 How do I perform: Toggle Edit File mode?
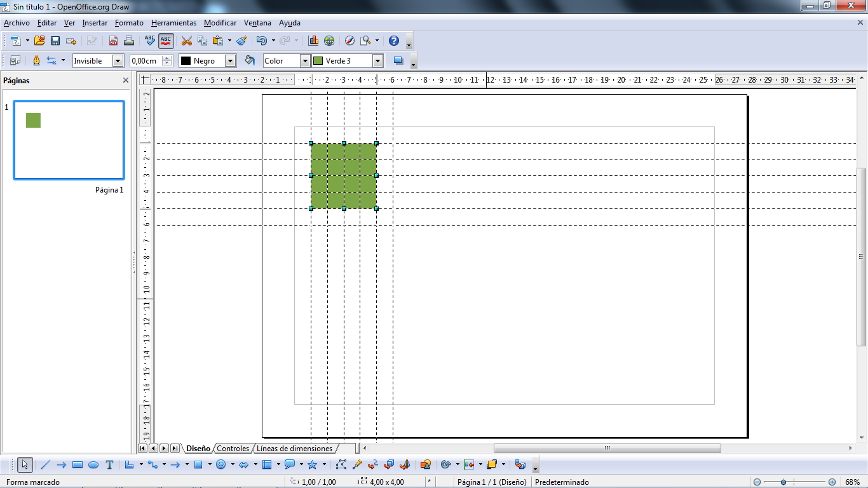(92, 41)
